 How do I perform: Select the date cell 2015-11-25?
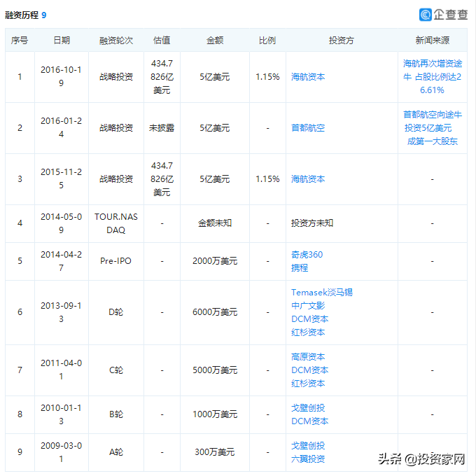[x=62, y=178]
